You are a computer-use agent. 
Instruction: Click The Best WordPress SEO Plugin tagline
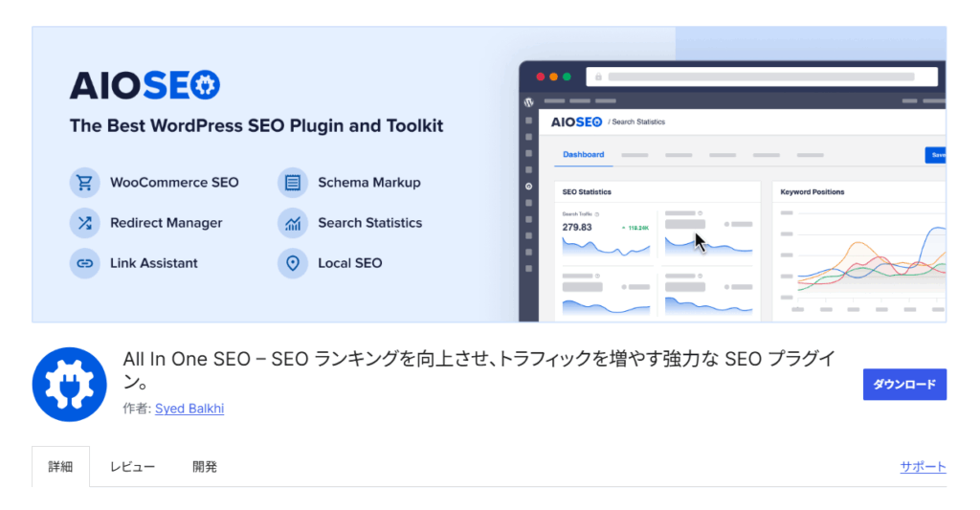(x=256, y=125)
